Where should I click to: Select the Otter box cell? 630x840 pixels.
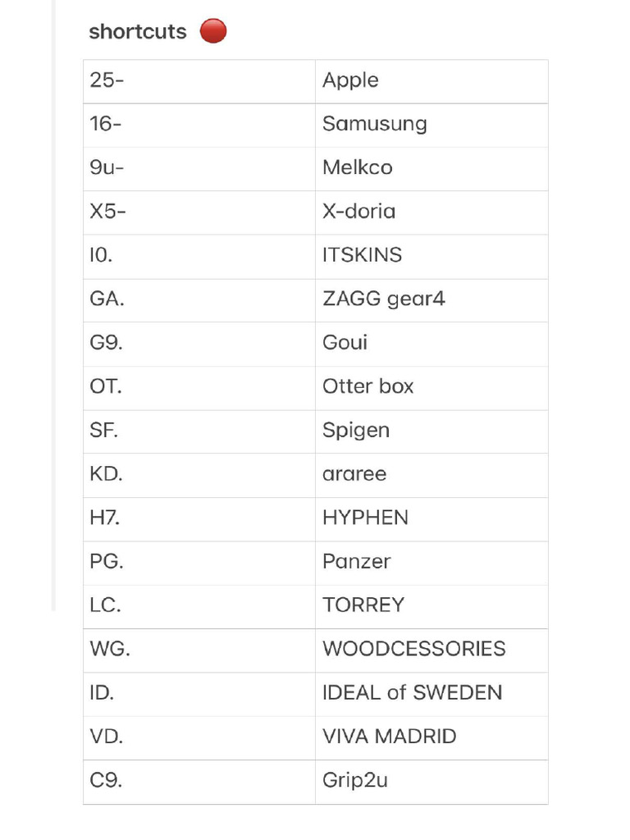coord(431,388)
